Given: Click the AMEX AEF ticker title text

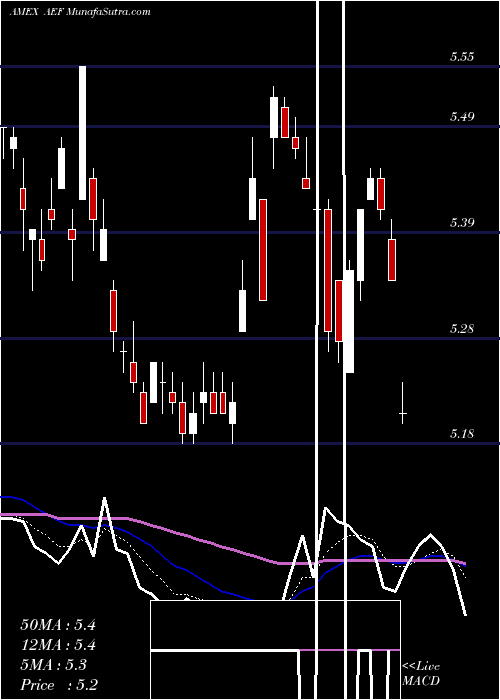Looking at the screenshot, I should 80,12.
